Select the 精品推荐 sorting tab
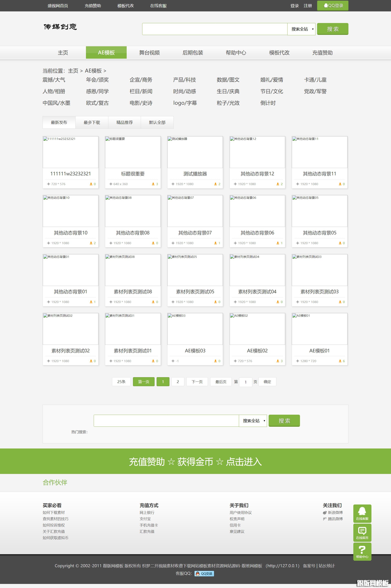 point(124,122)
